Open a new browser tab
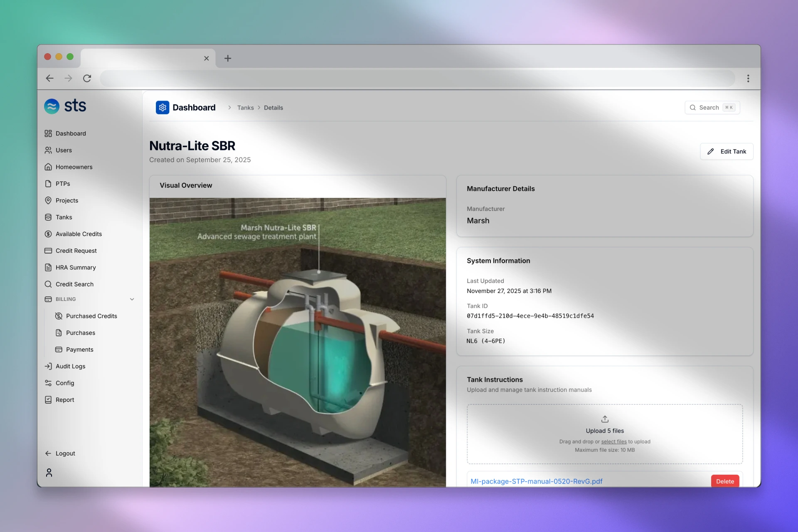Image resolution: width=798 pixels, height=532 pixels. tap(228, 59)
